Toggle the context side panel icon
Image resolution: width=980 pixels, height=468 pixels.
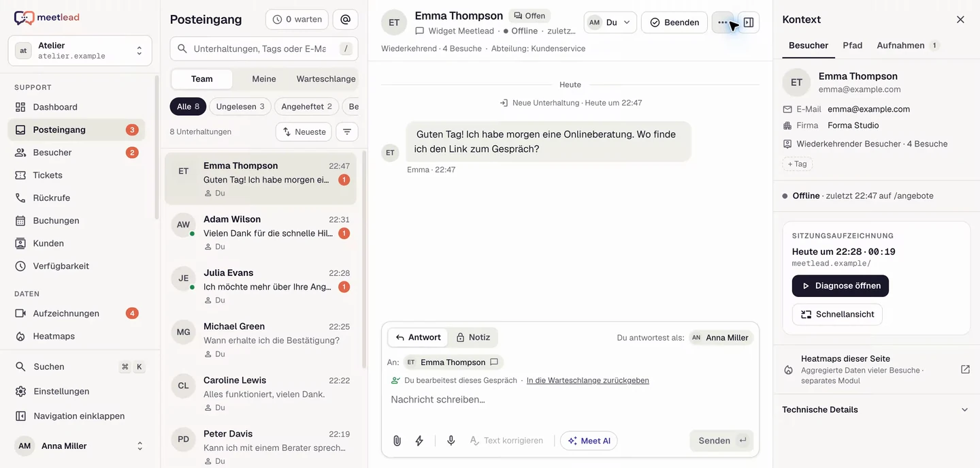[x=749, y=22]
